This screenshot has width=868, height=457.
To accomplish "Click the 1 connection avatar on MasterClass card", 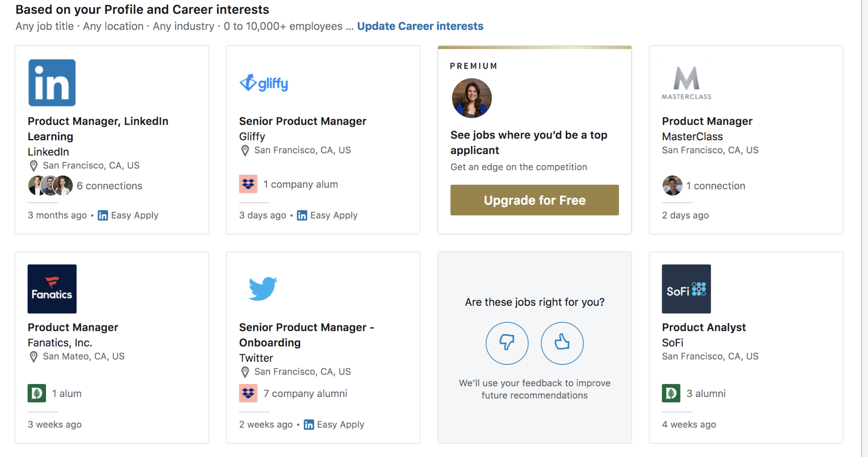I will click(x=672, y=185).
